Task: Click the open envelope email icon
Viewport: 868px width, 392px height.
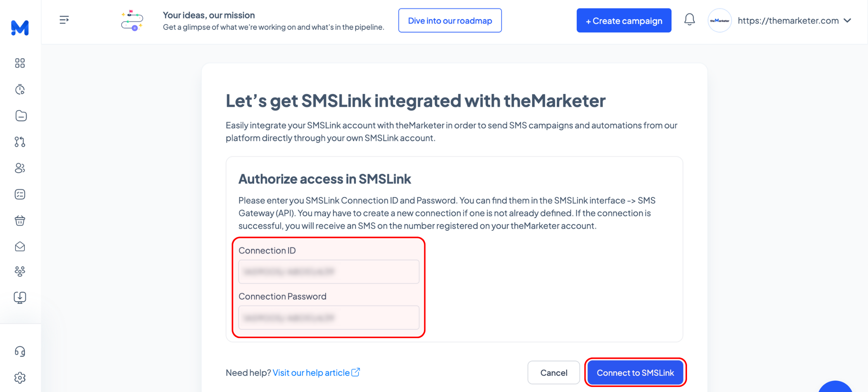Action: point(20,247)
